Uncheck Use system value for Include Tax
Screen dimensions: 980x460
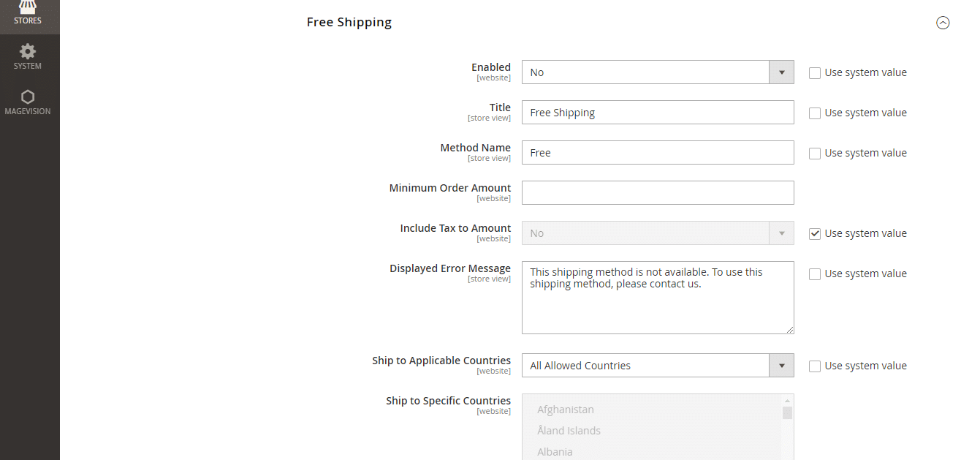pos(815,234)
